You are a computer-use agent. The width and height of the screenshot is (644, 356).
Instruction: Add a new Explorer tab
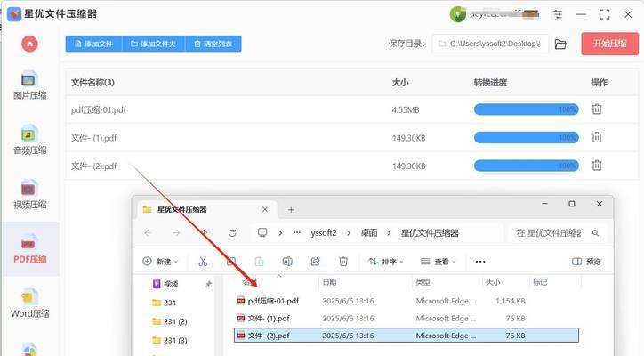click(291, 210)
